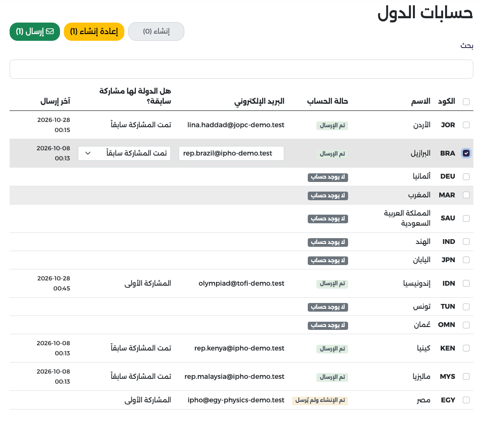Click the لا يوجد حساب badge in Tunisia row
Image resolution: width=483 pixels, height=448 pixels.
pos(328,307)
